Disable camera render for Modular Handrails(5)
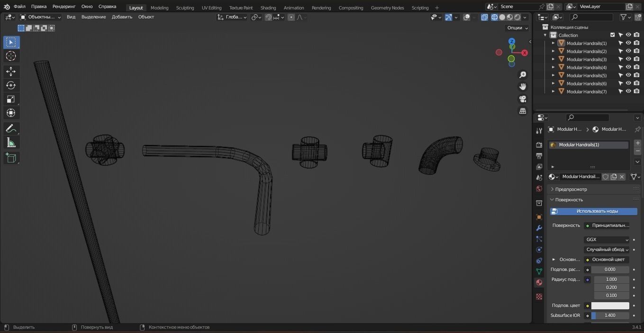 coord(636,75)
